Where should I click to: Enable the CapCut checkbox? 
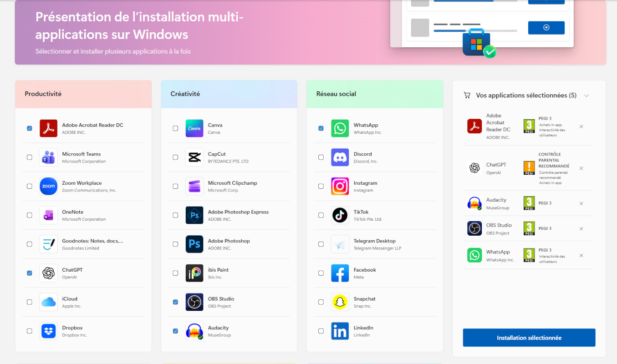coord(175,157)
